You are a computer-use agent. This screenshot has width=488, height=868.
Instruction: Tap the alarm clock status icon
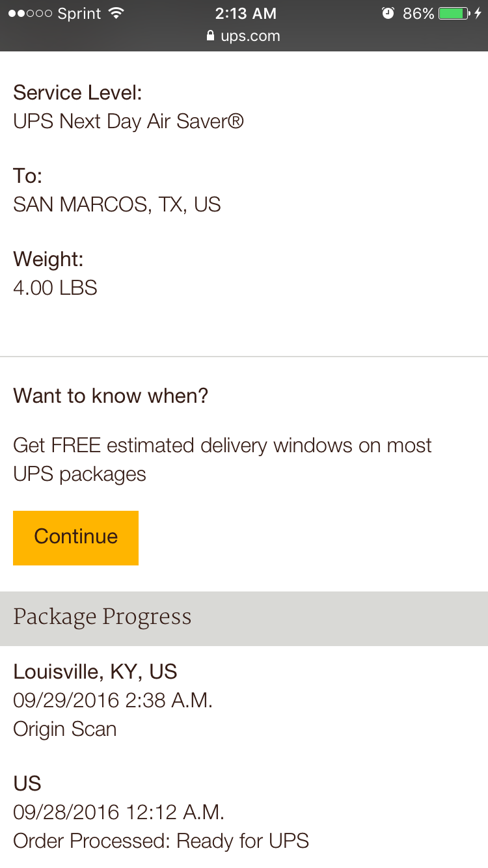point(388,13)
